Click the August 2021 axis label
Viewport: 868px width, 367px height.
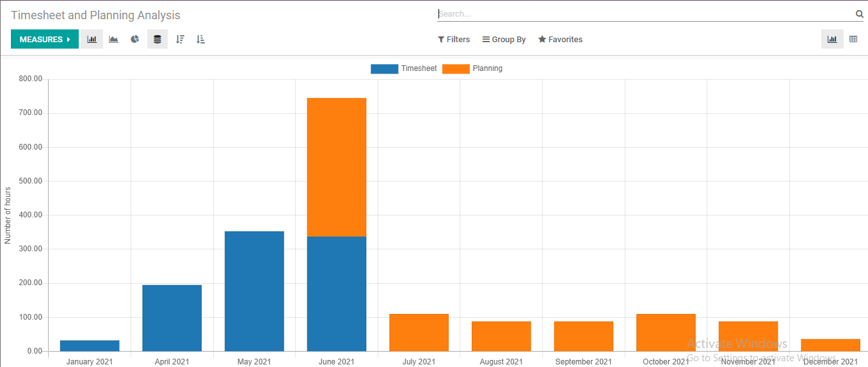pyautogui.click(x=501, y=362)
